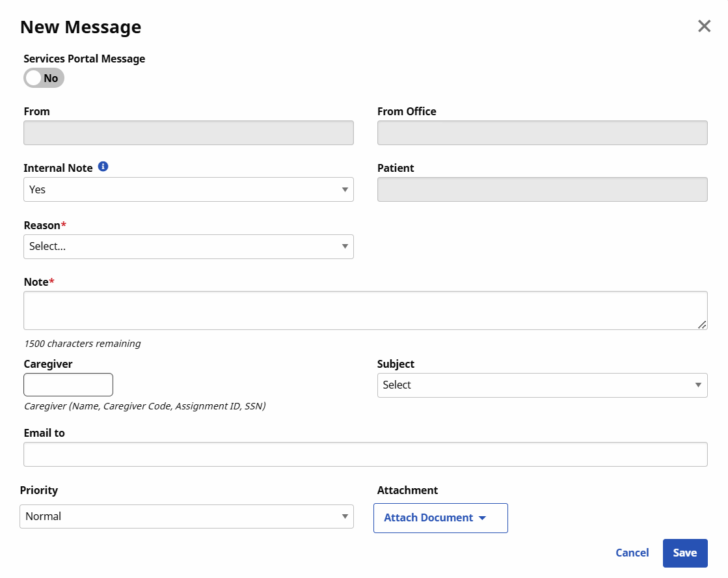Open the Internal Note dropdown
Image resolution: width=728 pixels, height=578 pixels.
coord(188,189)
